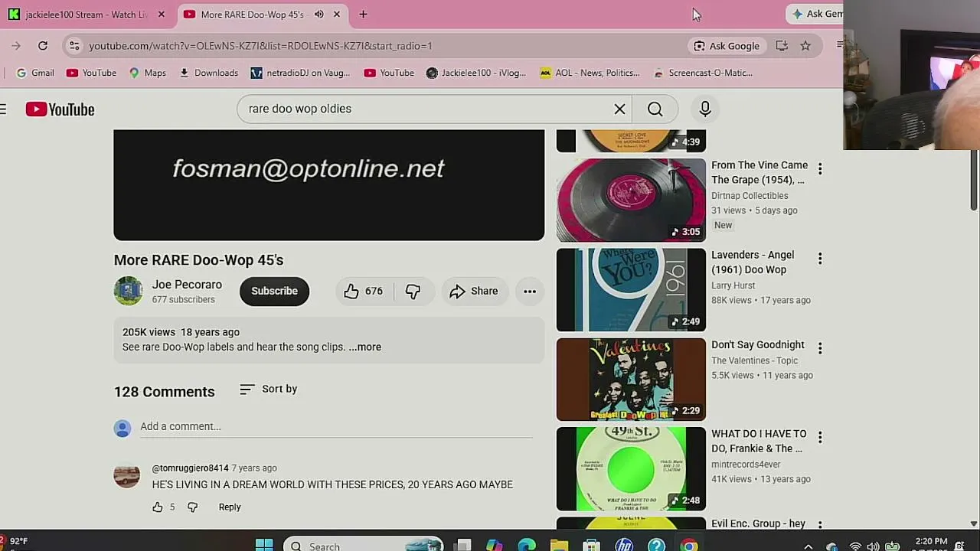Open the netradioDJ on Vaug... bookmark

click(300, 73)
